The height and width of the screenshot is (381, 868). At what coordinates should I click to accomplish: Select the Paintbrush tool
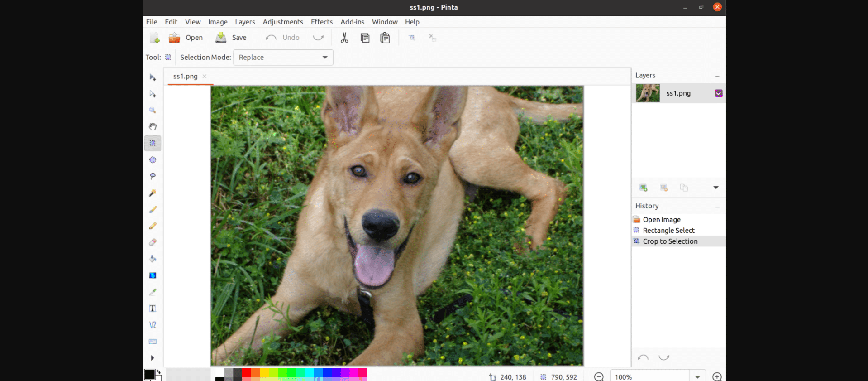pyautogui.click(x=153, y=209)
